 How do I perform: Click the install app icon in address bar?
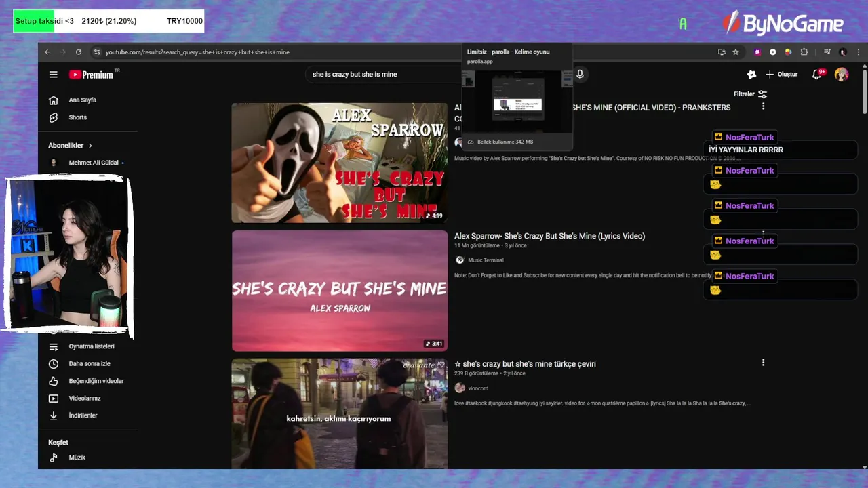(x=722, y=52)
